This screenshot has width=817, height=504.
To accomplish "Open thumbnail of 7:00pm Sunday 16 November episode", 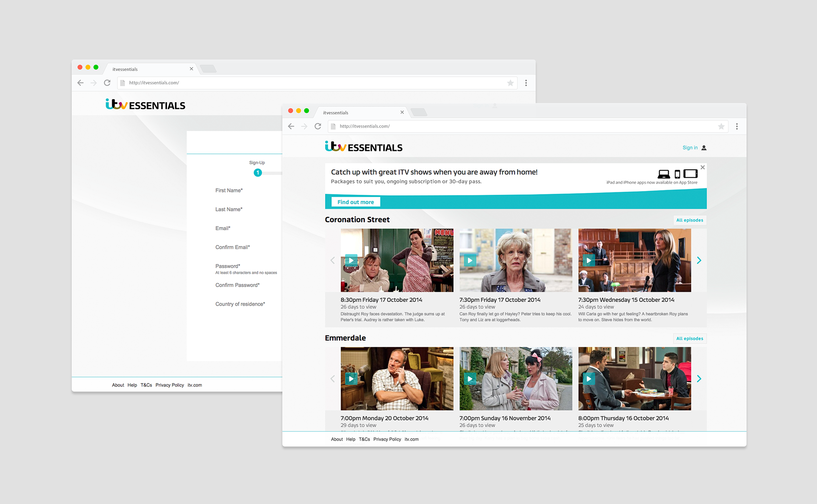I will 516,379.
